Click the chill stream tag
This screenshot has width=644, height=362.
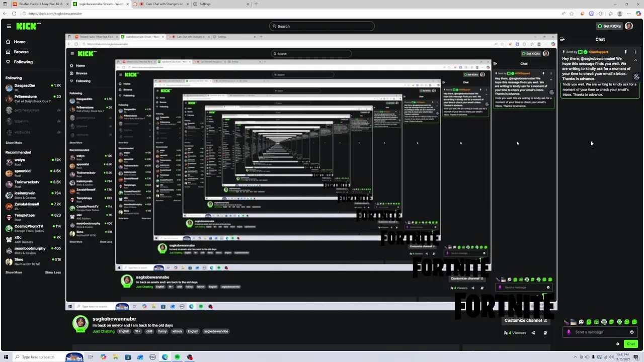(149, 331)
